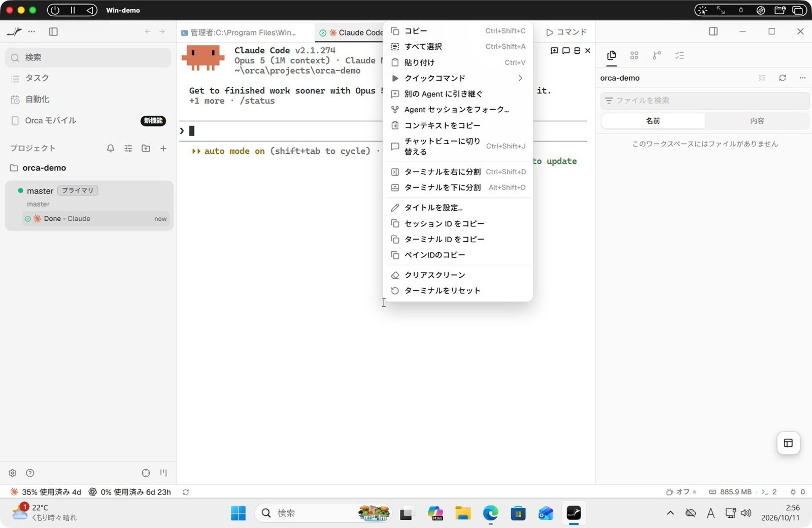Select the Done - Claude session row
Screen dimensions: 812x528
coord(95,219)
